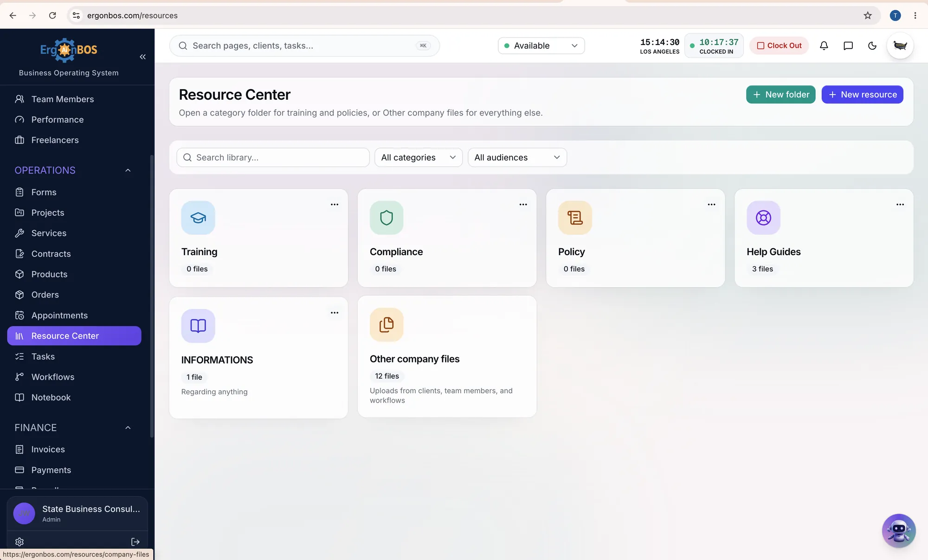
Task: Click the Clock Out button
Action: coord(779,45)
